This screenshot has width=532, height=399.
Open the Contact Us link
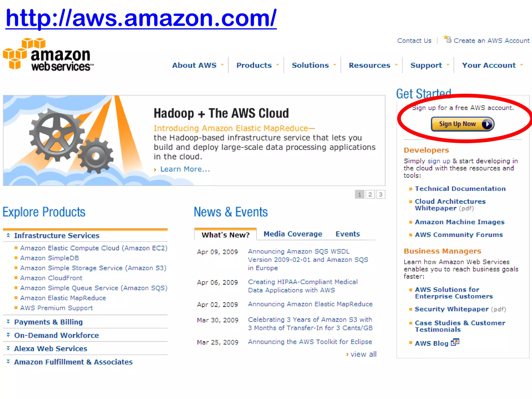(414, 41)
